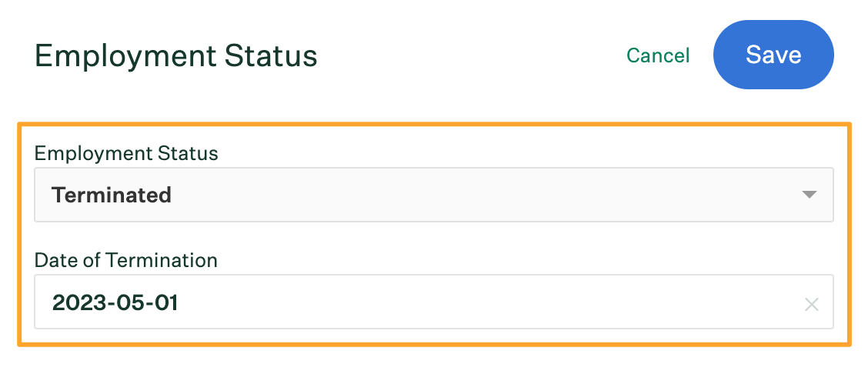Hit the blue Save button
This screenshot has height=374, width=868.
click(x=773, y=55)
